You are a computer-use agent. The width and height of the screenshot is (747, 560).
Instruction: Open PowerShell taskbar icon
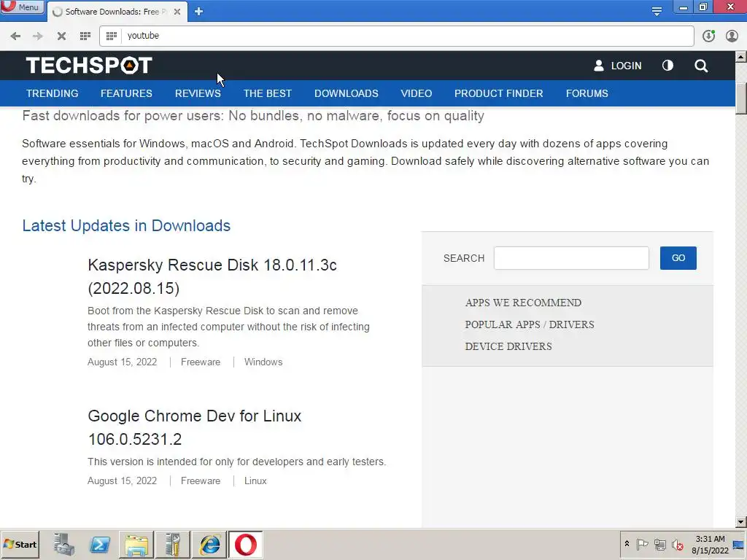pos(100,544)
